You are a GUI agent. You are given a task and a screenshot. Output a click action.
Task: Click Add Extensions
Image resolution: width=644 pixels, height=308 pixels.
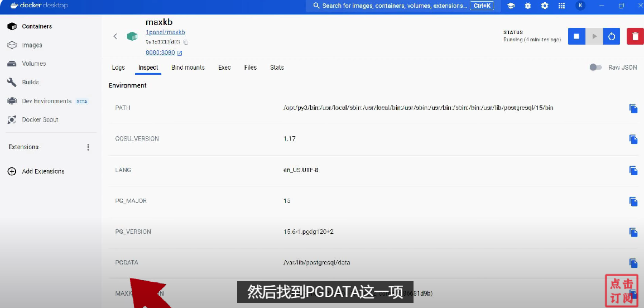click(x=43, y=171)
